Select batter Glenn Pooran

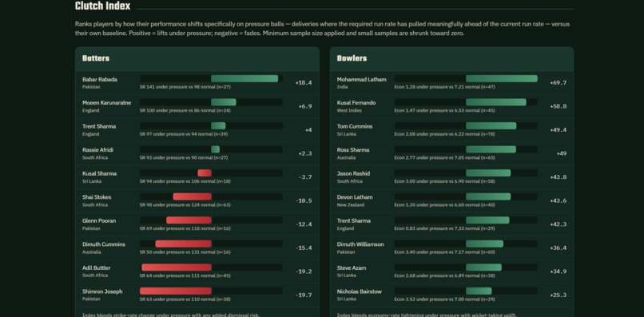pos(99,221)
